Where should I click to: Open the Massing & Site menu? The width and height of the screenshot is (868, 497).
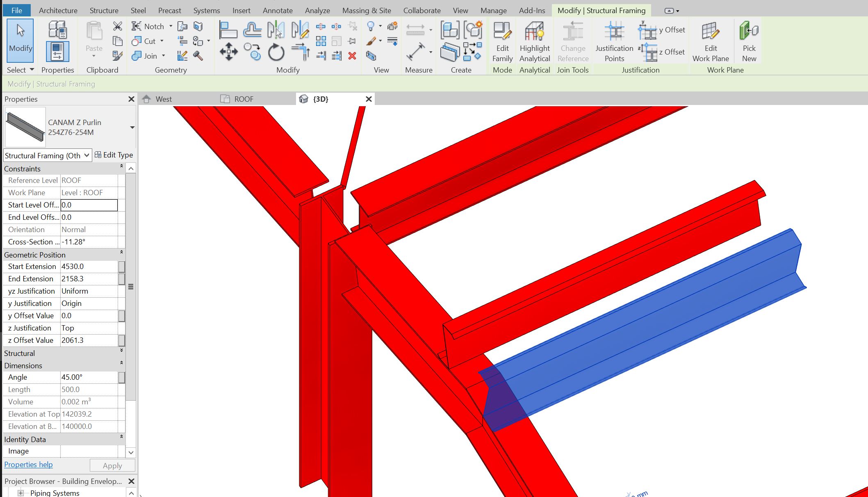pyautogui.click(x=366, y=10)
